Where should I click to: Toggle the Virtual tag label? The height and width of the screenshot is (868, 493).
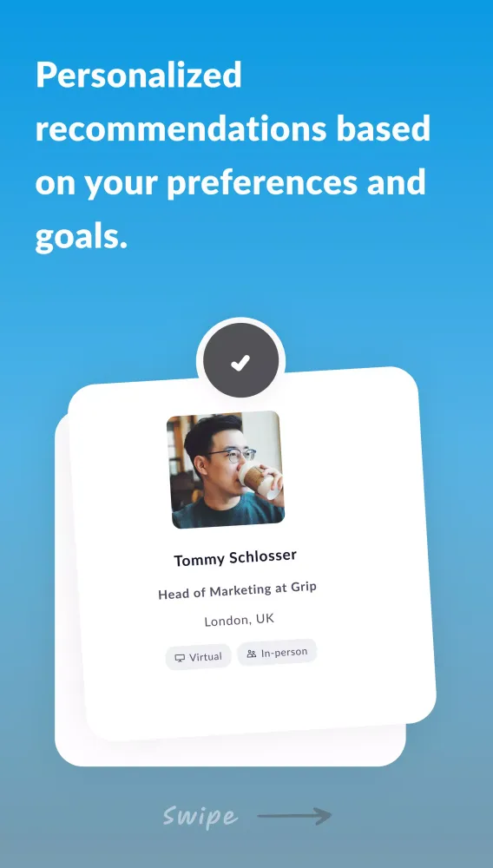click(x=206, y=657)
